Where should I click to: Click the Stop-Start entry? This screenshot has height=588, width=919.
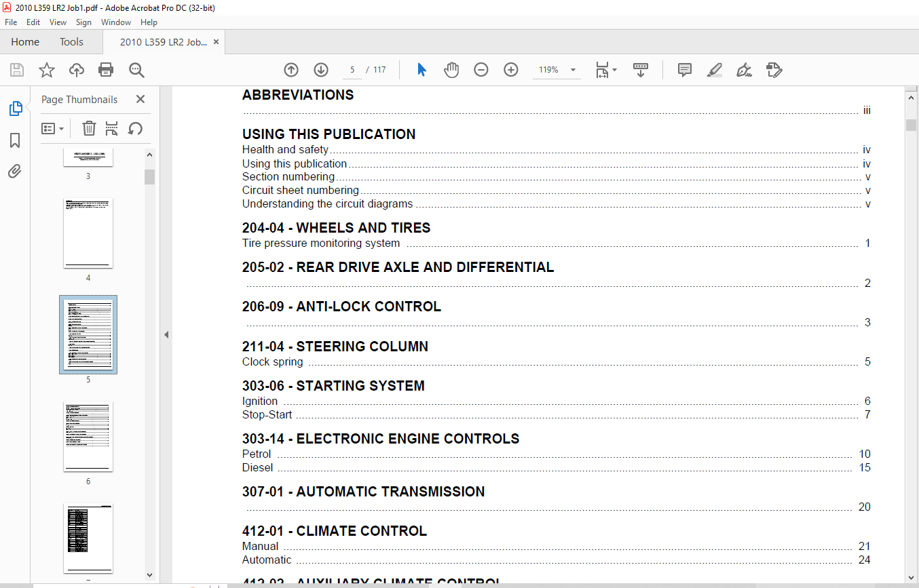(x=267, y=414)
